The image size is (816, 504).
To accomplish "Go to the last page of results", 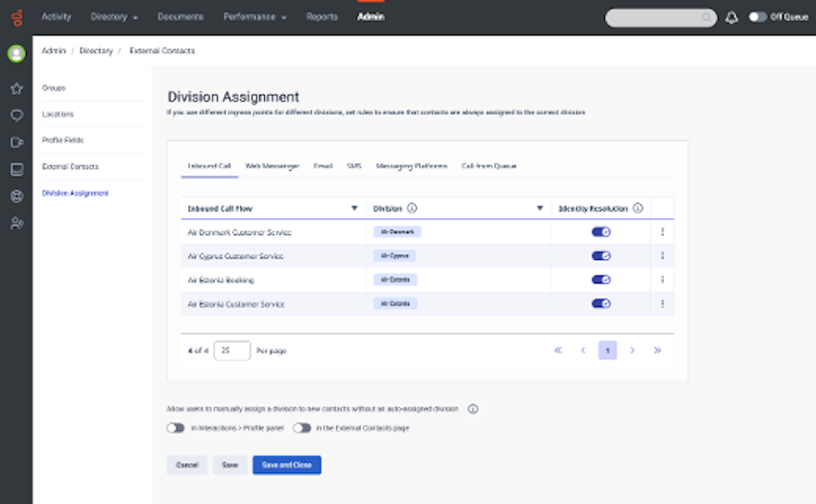I will point(658,350).
